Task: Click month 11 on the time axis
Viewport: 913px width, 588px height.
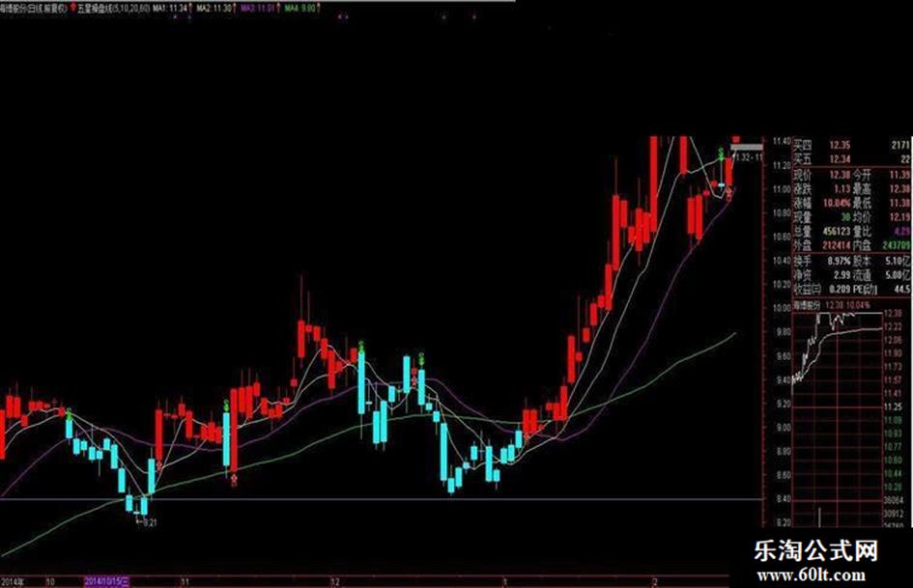Action: tap(184, 581)
